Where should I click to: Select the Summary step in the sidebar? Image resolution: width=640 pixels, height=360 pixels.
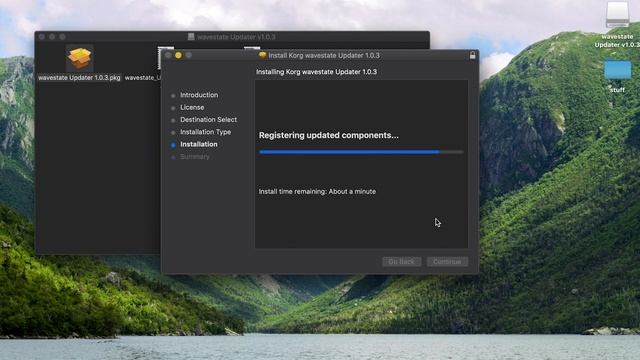tap(195, 157)
